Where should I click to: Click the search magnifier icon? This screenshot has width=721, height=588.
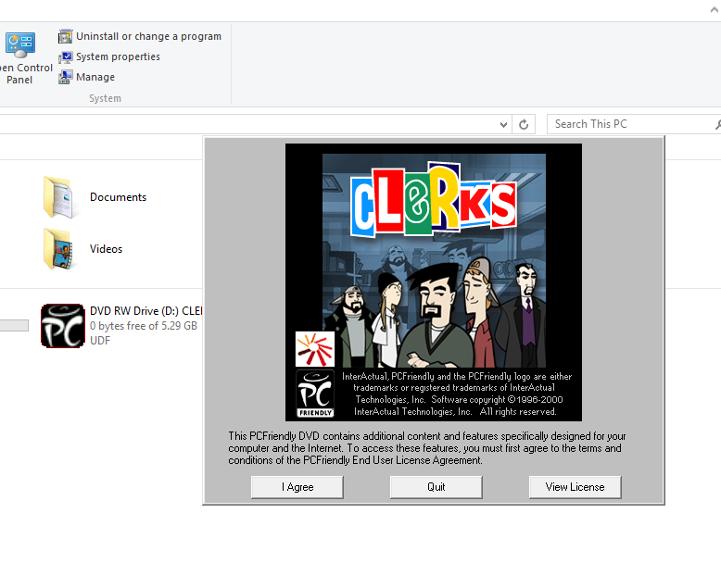coord(718,124)
